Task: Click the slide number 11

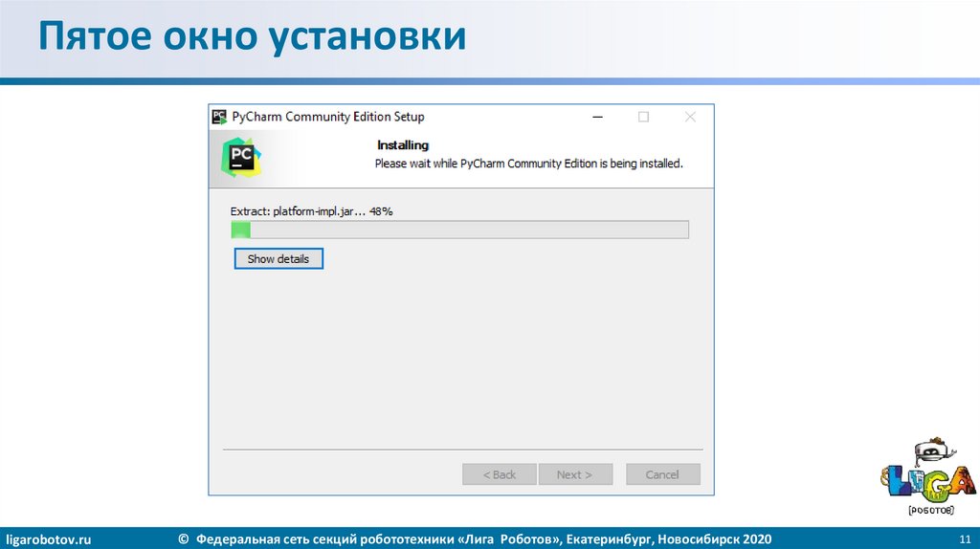Action: [x=965, y=539]
